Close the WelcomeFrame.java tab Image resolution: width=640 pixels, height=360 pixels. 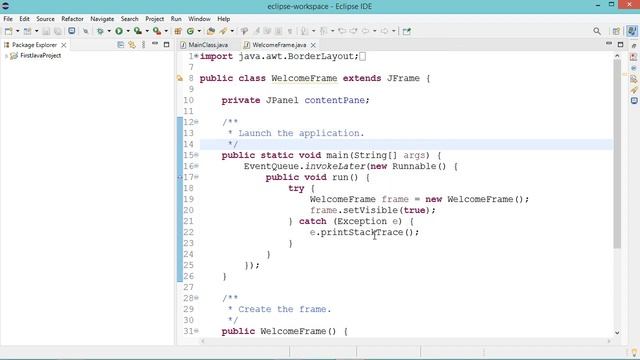pos(313,45)
